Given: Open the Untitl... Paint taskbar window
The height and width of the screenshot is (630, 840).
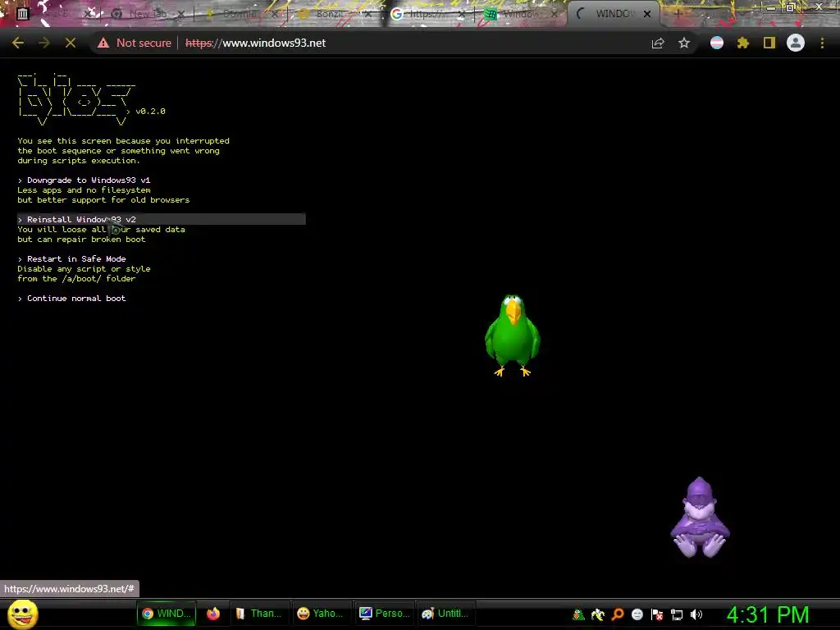Looking at the screenshot, I should [447, 614].
